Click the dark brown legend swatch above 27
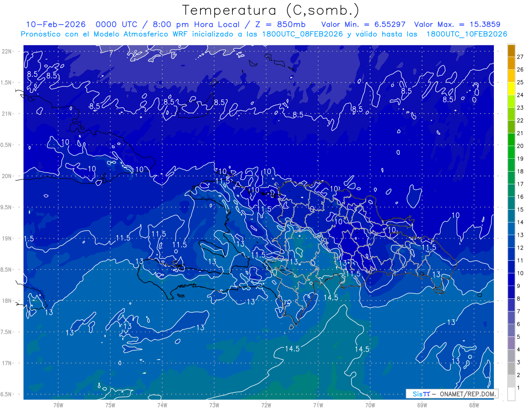The image size is (532, 411). tap(511, 50)
